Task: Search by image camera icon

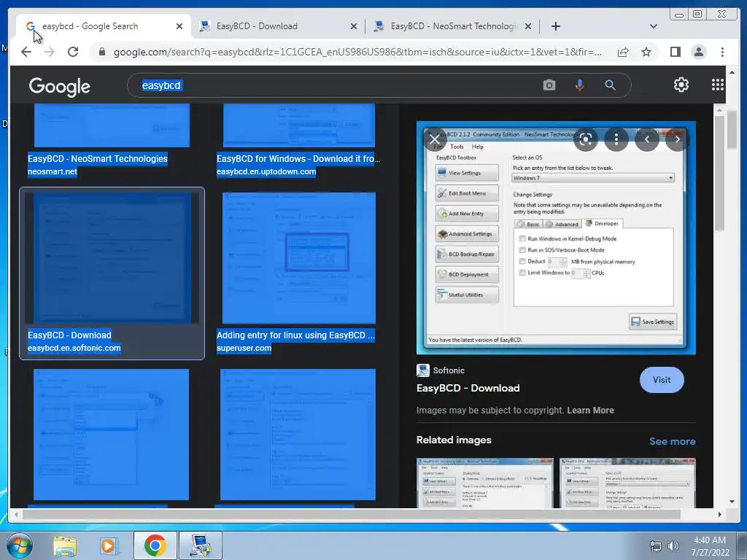Action: [x=549, y=85]
